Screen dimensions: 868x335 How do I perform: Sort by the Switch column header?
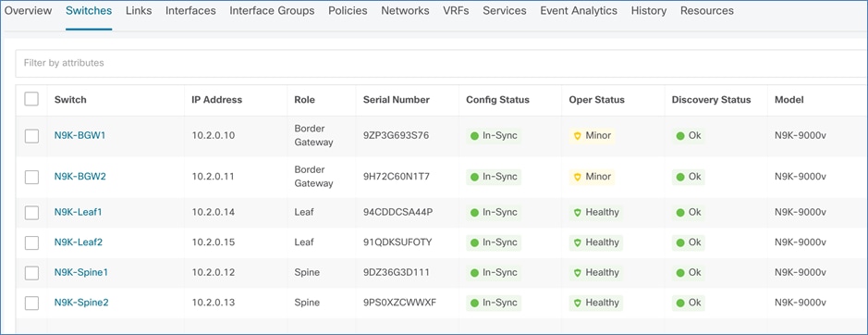(x=70, y=100)
